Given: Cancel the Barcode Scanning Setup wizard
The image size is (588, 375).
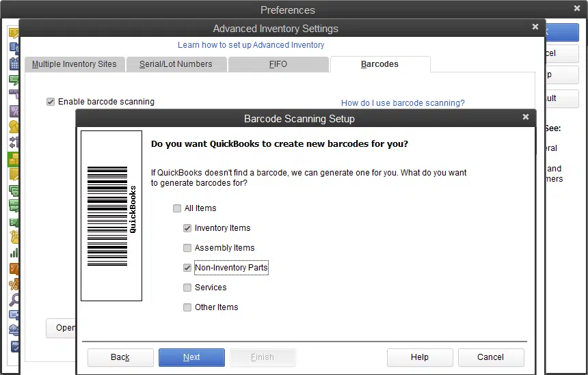Looking at the screenshot, I should [491, 357].
